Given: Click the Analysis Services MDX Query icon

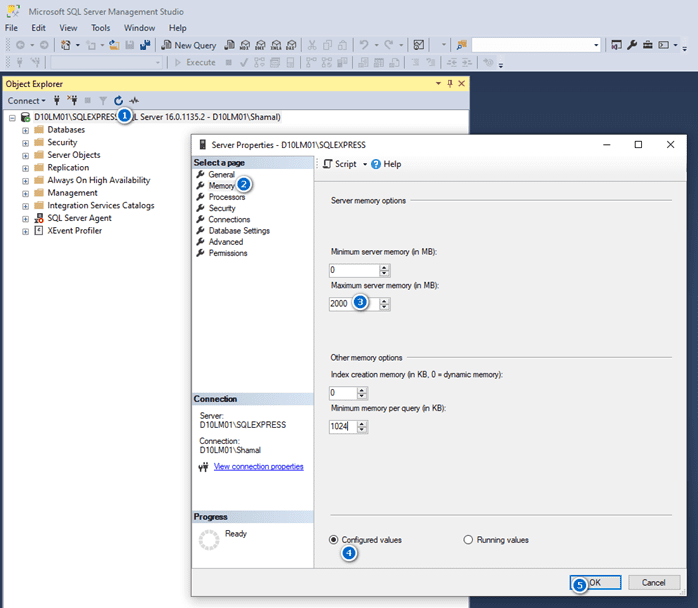Looking at the screenshot, I should [245, 45].
